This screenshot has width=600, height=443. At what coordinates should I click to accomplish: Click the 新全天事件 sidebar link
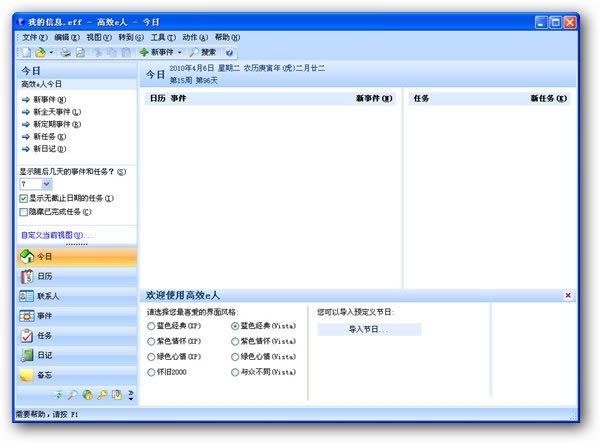coord(57,112)
